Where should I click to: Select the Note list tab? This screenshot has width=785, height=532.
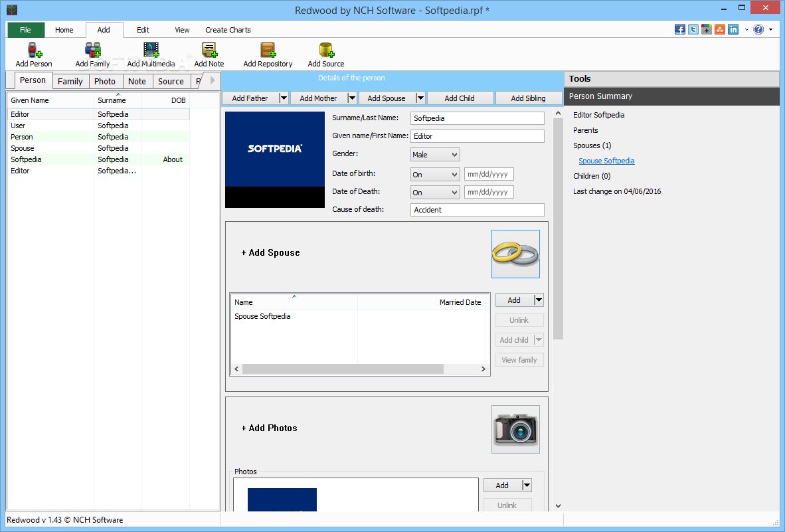point(137,81)
